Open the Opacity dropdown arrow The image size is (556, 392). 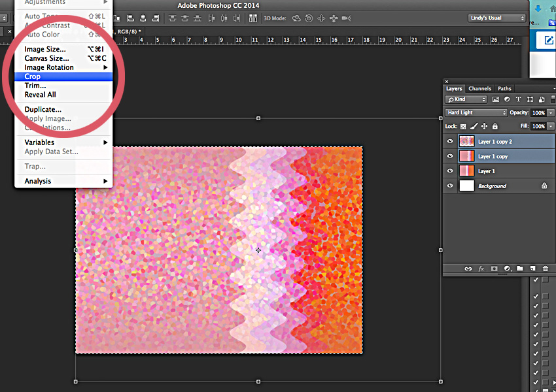click(x=550, y=112)
